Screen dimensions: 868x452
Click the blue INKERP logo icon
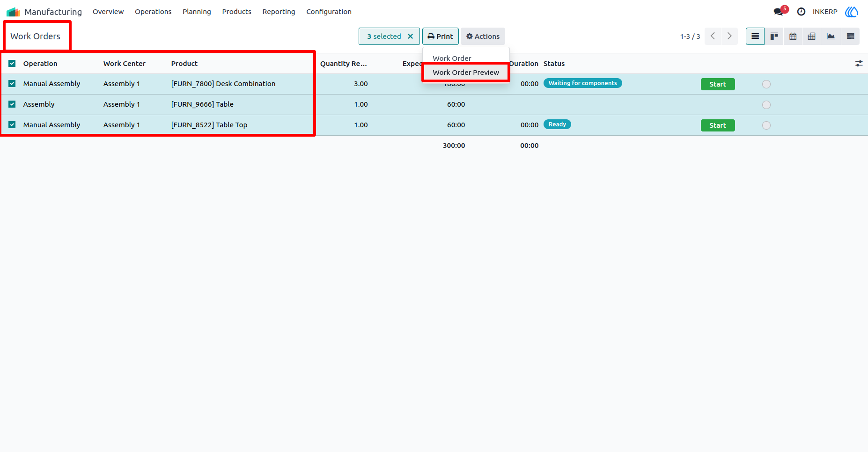click(852, 12)
